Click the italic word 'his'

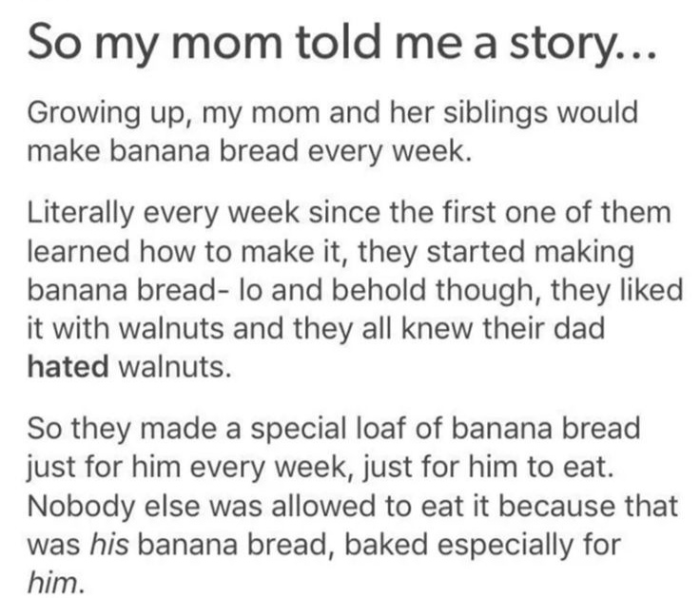pyautogui.click(x=116, y=546)
